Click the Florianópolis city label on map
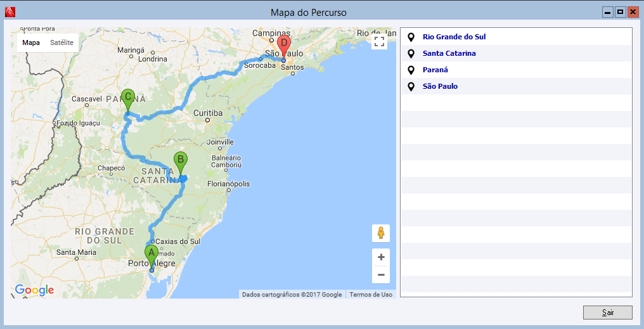The height and width of the screenshot is (329, 644). point(228,184)
